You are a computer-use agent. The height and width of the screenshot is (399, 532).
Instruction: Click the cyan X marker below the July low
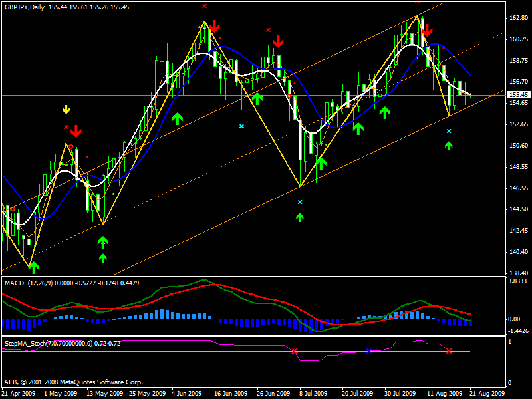point(300,202)
